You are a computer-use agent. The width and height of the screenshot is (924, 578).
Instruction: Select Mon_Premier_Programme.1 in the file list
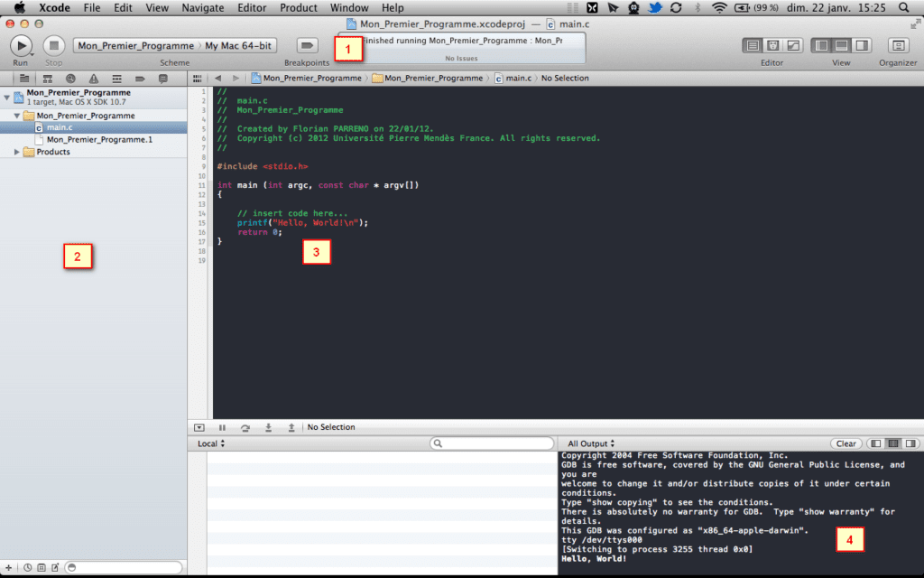99,140
